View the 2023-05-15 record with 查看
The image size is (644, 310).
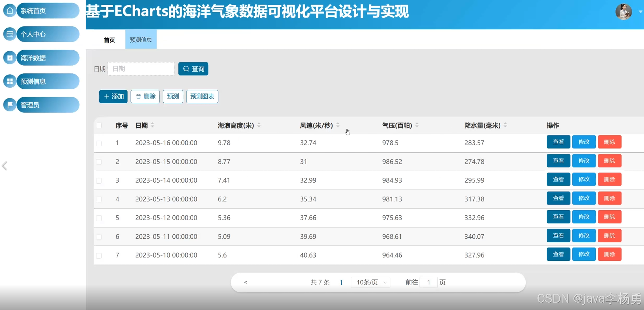point(558,161)
